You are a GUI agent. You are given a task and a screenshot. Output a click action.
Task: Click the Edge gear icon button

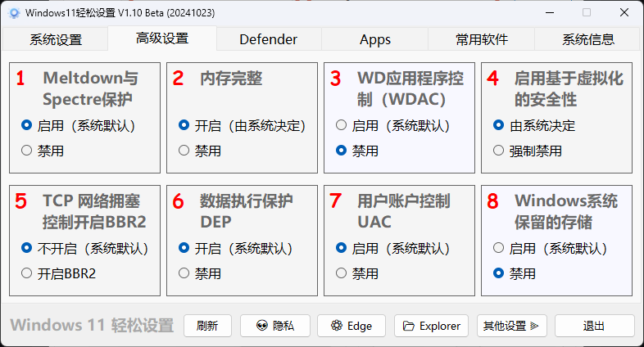[351, 326]
